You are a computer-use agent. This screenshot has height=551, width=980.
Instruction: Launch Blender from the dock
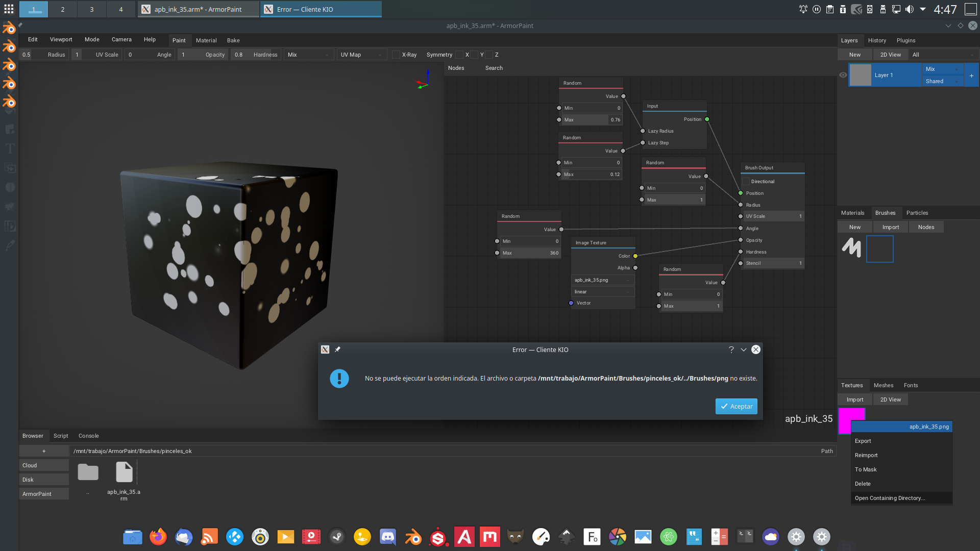tap(413, 537)
